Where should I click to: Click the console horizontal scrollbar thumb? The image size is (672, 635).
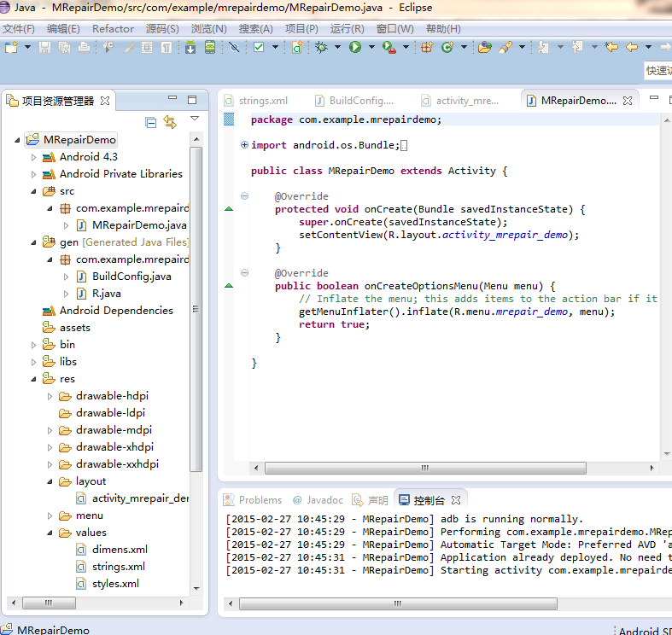(x=398, y=603)
